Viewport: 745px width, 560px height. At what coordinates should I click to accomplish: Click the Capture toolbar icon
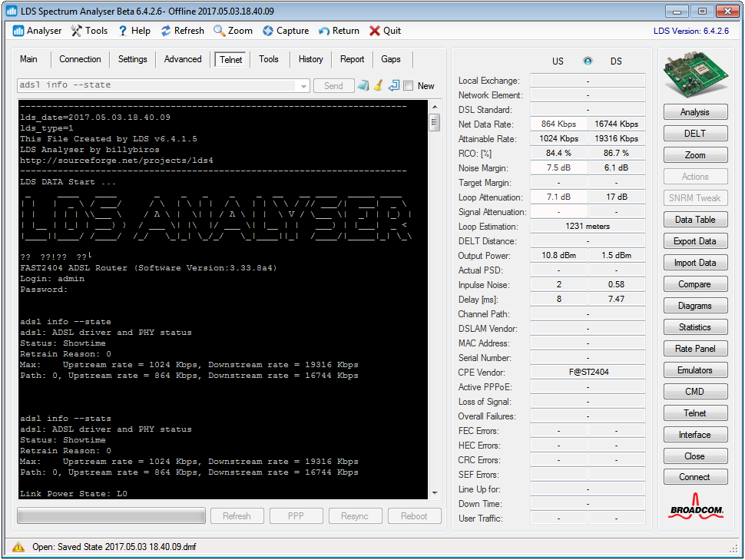click(x=268, y=31)
